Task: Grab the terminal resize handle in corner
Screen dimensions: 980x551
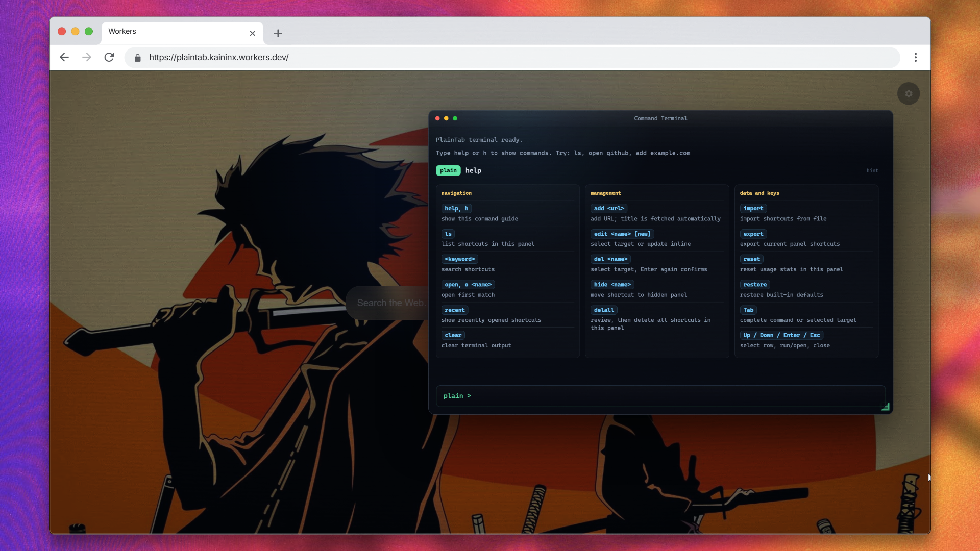Action: 886,407
